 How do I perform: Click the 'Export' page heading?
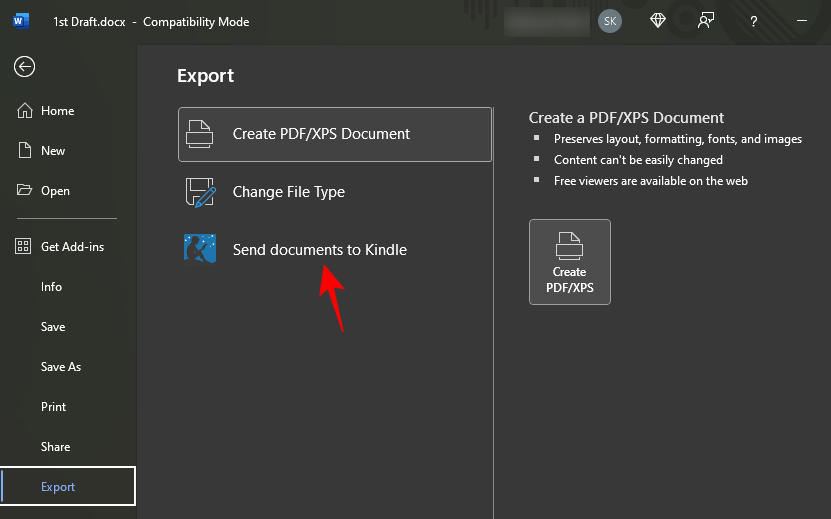tap(206, 76)
